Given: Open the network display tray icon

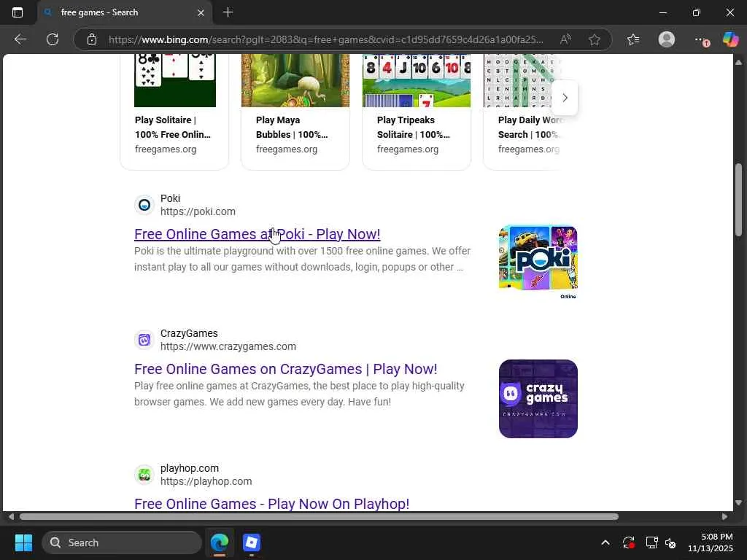Looking at the screenshot, I should (651, 542).
